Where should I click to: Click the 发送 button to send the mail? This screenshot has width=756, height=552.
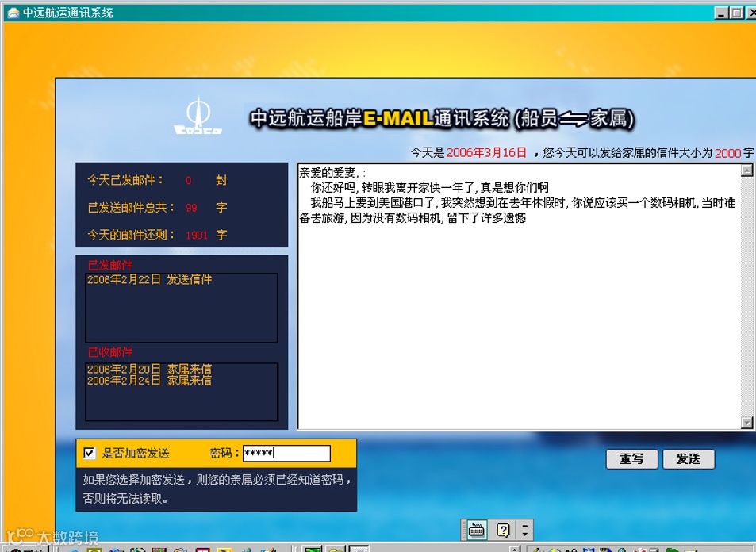(689, 458)
